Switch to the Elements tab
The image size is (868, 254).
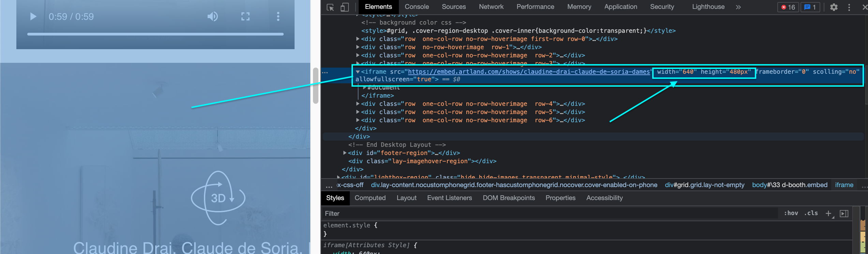coord(378,7)
